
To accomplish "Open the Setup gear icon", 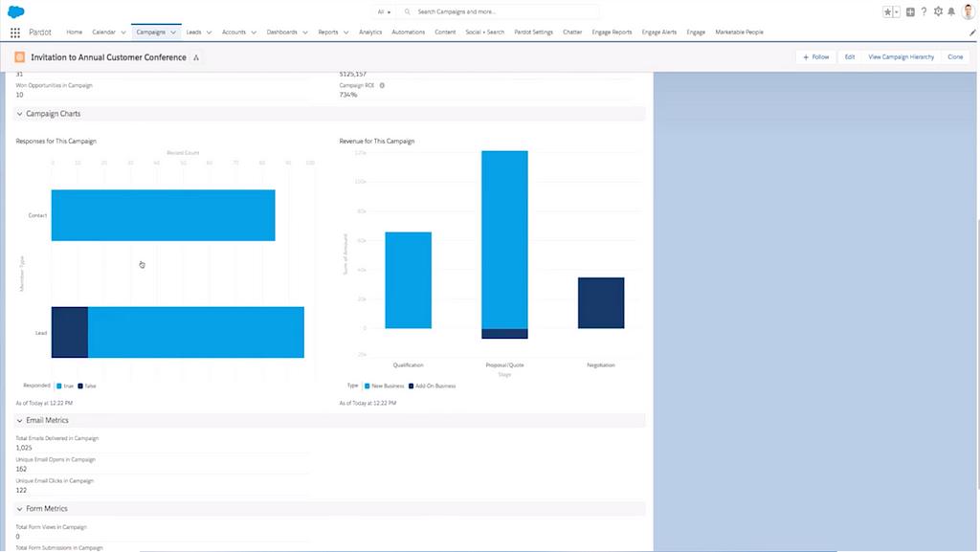I will pos(938,11).
